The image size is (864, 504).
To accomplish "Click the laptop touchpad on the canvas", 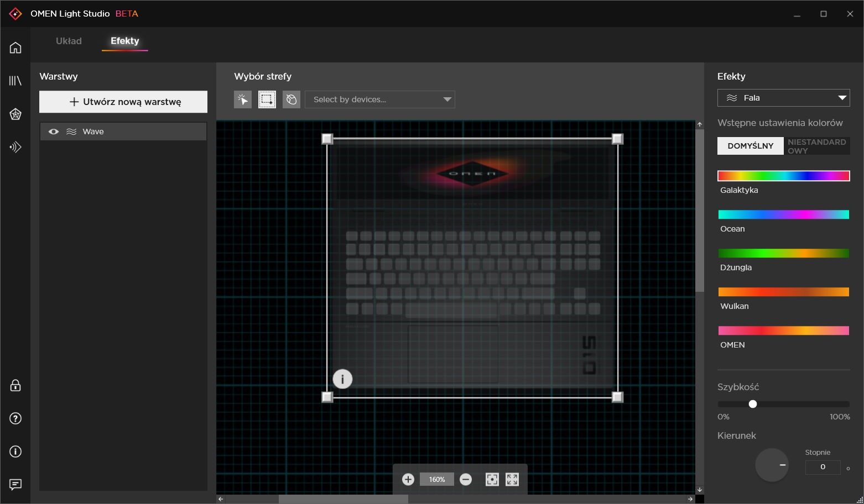I will point(453,354).
